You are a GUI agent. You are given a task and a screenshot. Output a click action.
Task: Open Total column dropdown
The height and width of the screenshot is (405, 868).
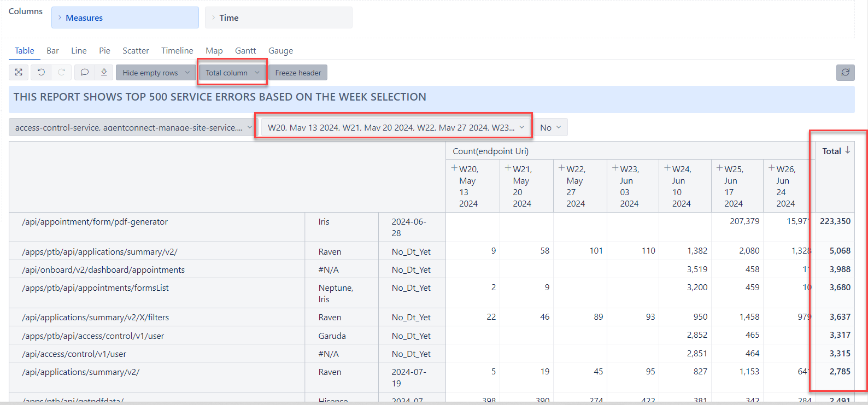click(232, 73)
